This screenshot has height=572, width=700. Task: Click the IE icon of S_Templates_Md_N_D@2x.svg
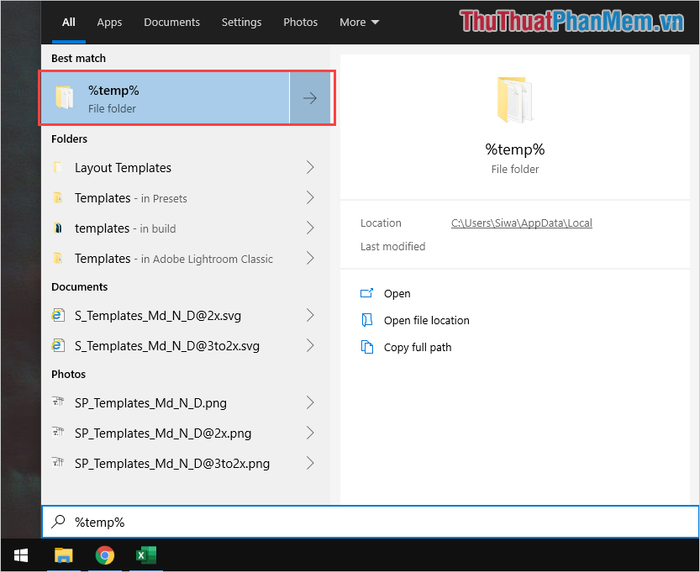pos(58,315)
